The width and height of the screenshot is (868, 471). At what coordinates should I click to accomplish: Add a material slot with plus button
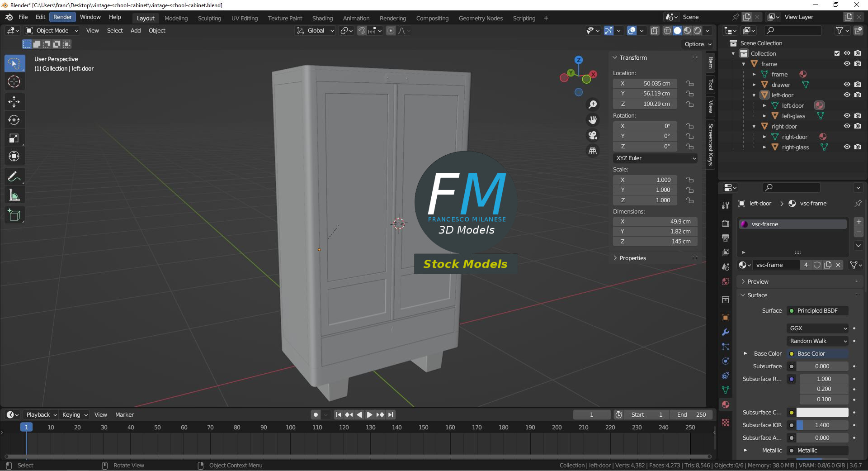coord(859,222)
